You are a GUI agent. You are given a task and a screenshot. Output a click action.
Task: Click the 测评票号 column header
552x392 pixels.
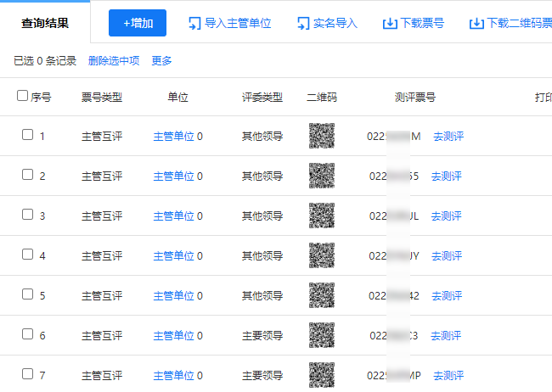[415, 97]
